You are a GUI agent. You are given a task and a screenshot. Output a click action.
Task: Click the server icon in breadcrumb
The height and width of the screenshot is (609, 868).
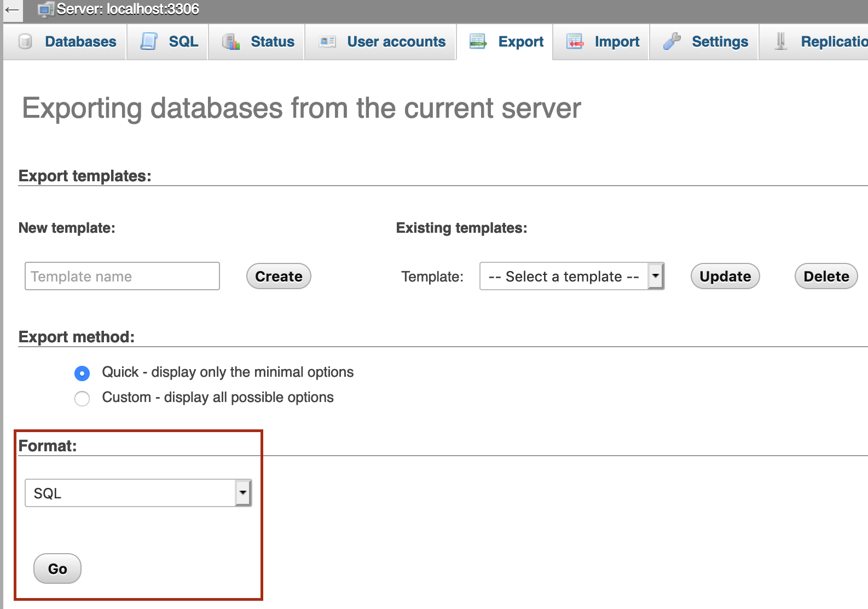click(46, 9)
